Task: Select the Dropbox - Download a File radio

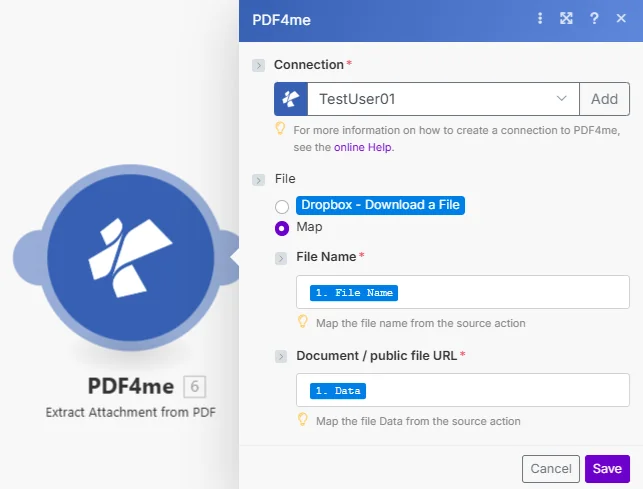Action: click(282, 207)
